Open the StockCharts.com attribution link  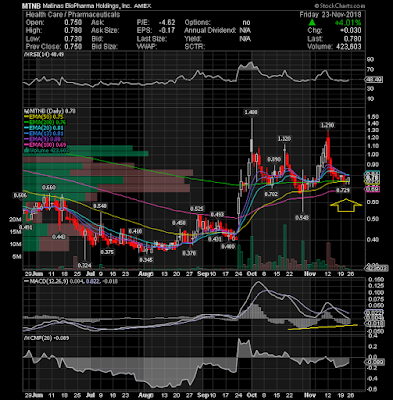pos(340,6)
